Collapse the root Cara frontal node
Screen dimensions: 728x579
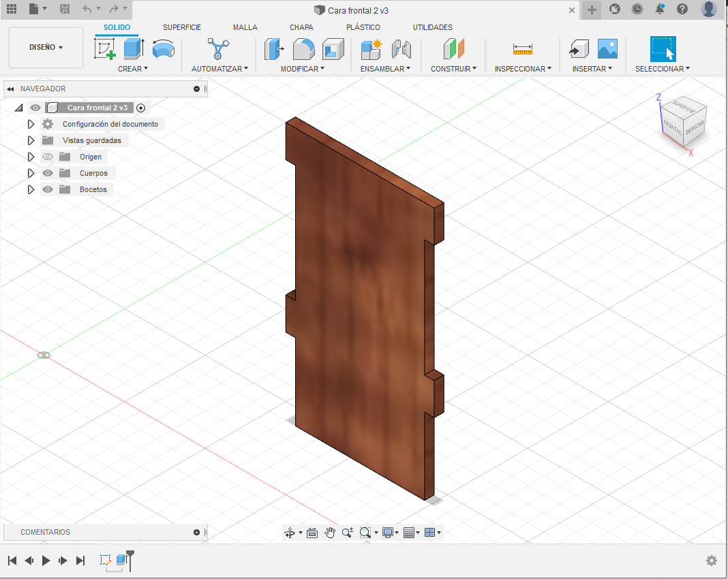pos(18,108)
